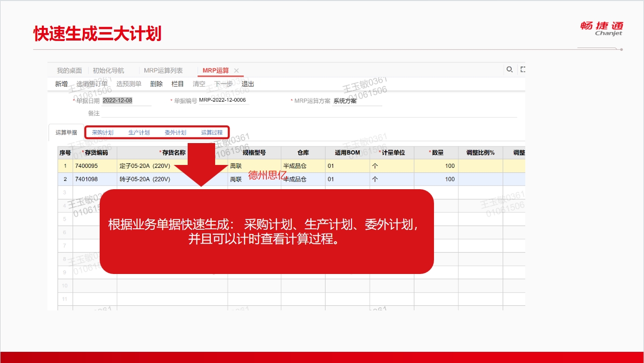The height and width of the screenshot is (363, 644).
Task: Click 清空 toolbar button
Action: click(x=199, y=84)
